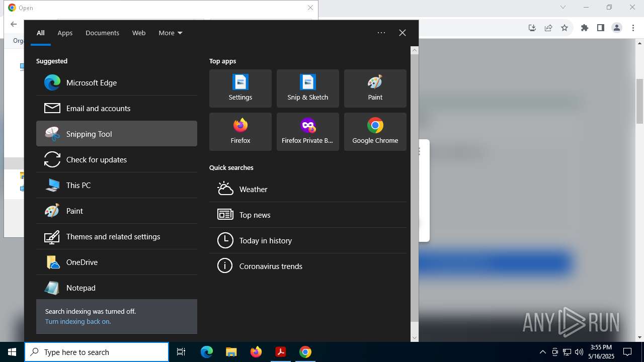Switch to the Apps search tab
Viewport: 644px width, 362px height.
point(65,33)
